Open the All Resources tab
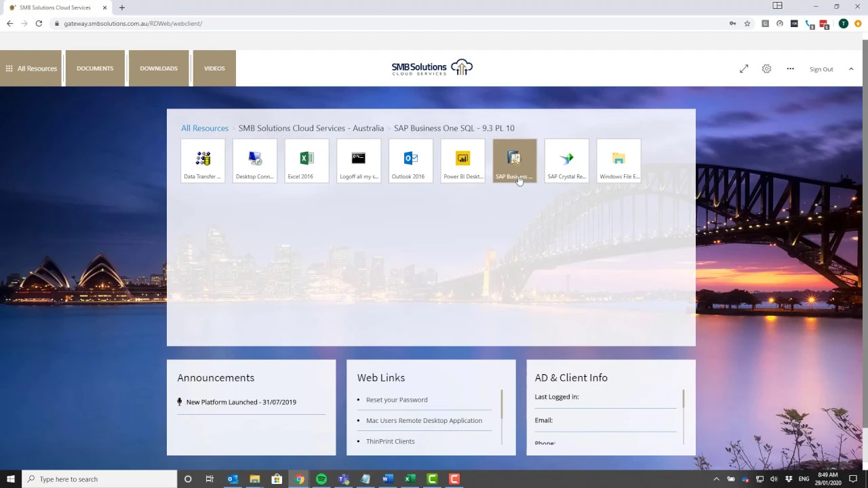This screenshot has height=488, width=868. pyautogui.click(x=31, y=68)
